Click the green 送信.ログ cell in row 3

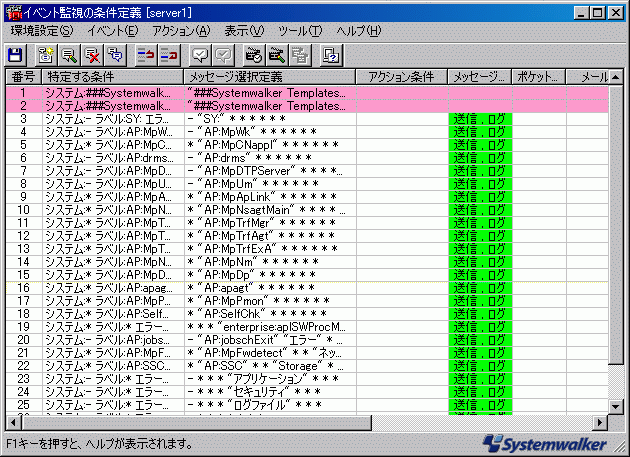(x=480, y=119)
